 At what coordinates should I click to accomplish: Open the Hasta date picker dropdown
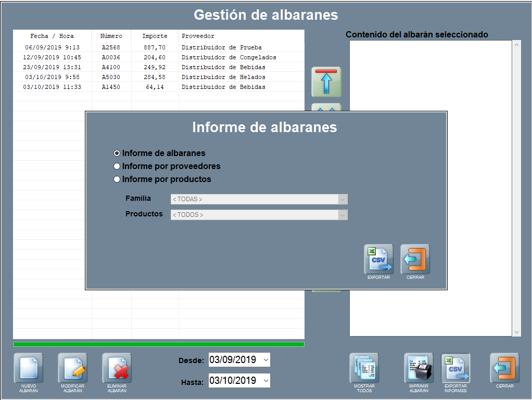coord(265,381)
